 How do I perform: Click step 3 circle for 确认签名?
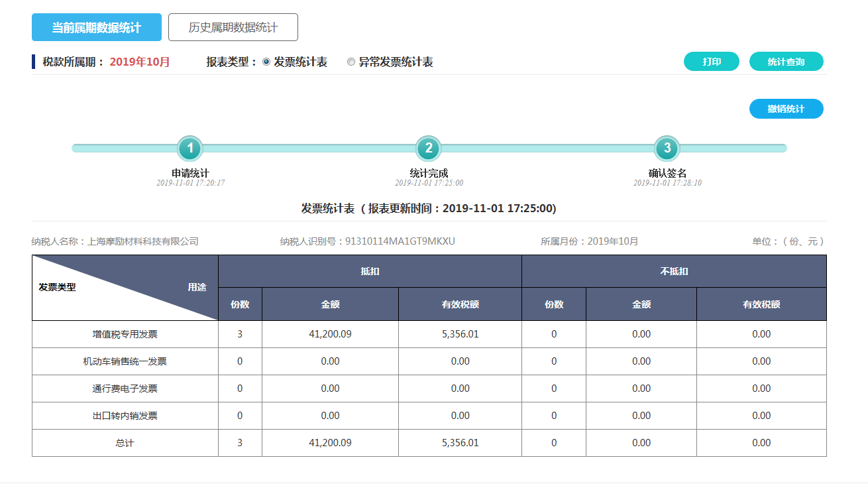coord(667,148)
